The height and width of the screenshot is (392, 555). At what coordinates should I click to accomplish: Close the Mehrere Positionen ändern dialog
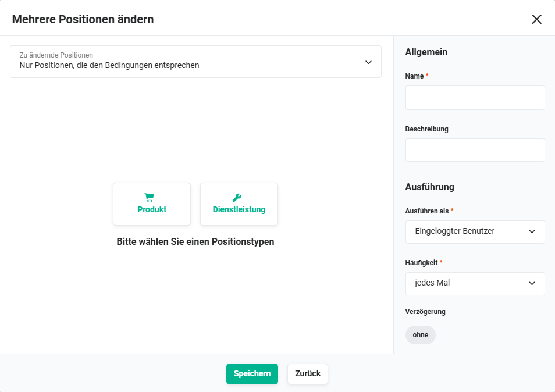(x=536, y=19)
